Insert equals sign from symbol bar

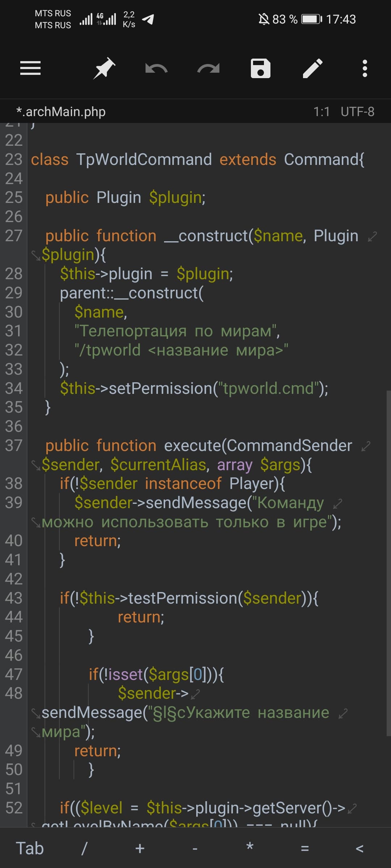point(305,848)
